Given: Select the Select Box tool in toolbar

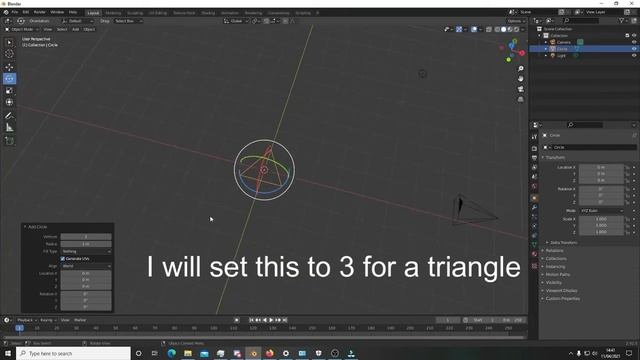Looking at the screenshot, I should click(x=9, y=42).
